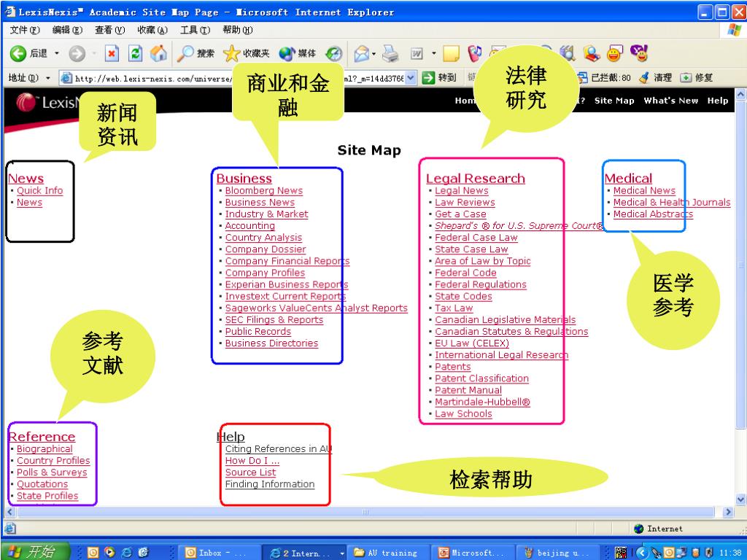This screenshot has height=560, width=747.
Task: Open the 编辑(E) menu
Action: pyautogui.click(x=67, y=30)
